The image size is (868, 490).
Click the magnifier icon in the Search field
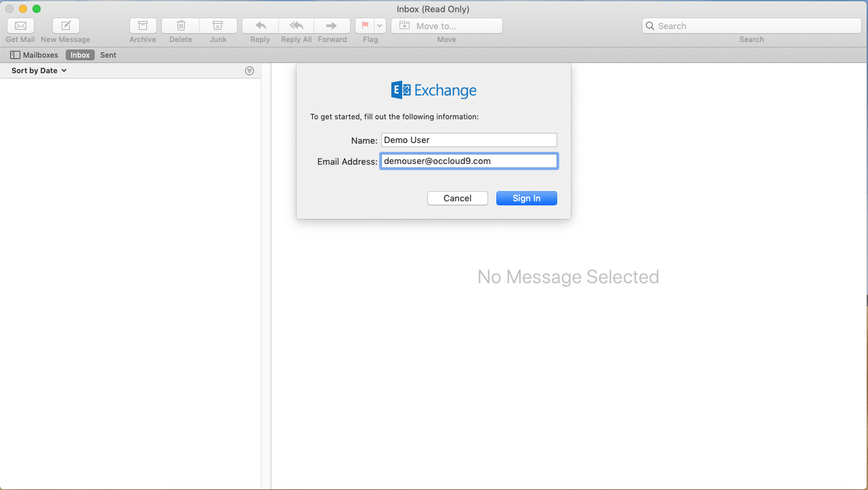click(651, 26)
